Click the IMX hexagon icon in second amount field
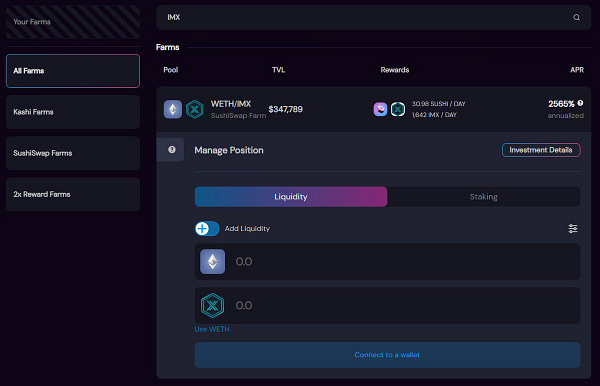 point(212,305)
